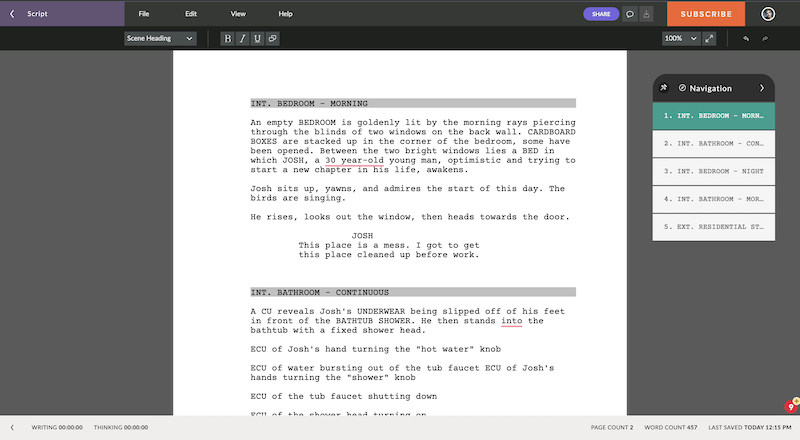Jump to scene 1. INT. BEDROOM - MORN…
This screenshot has width=800, height=440.
pyautogui.click(x=713, y=116)
